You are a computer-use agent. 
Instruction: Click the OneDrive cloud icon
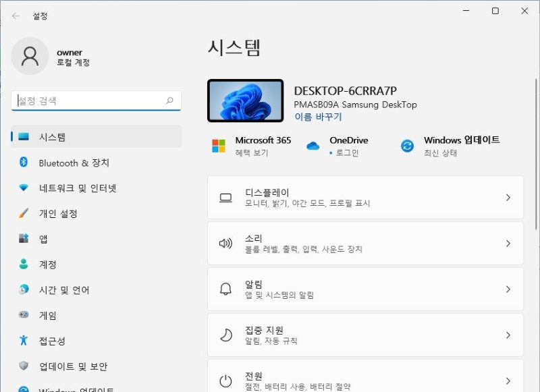[313, 146]
